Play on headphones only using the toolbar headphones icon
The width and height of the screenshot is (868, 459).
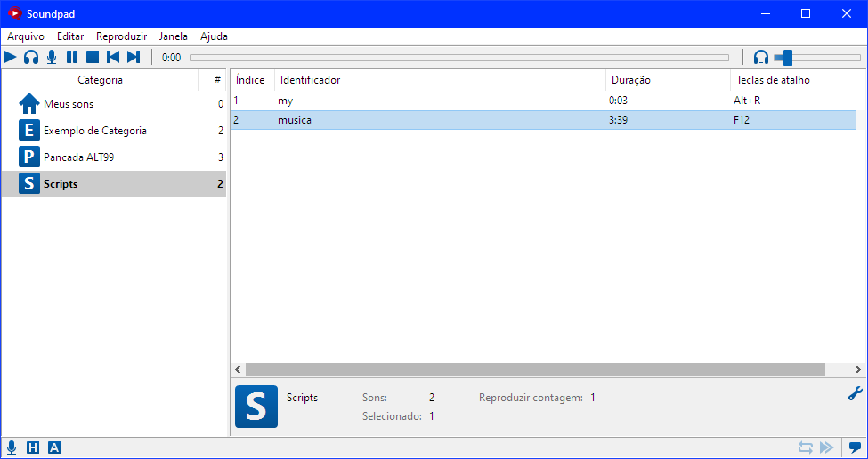pos(31,58)
